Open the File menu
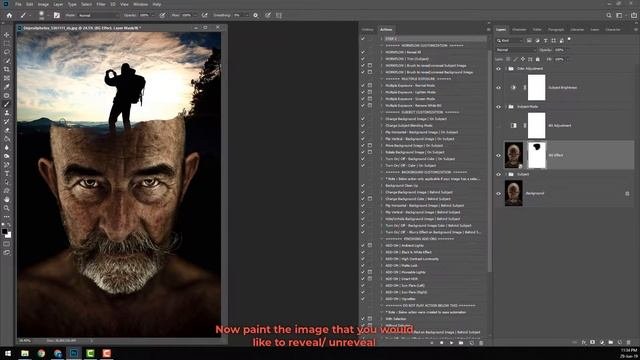 pyautogui.click(x=18, y=4)
